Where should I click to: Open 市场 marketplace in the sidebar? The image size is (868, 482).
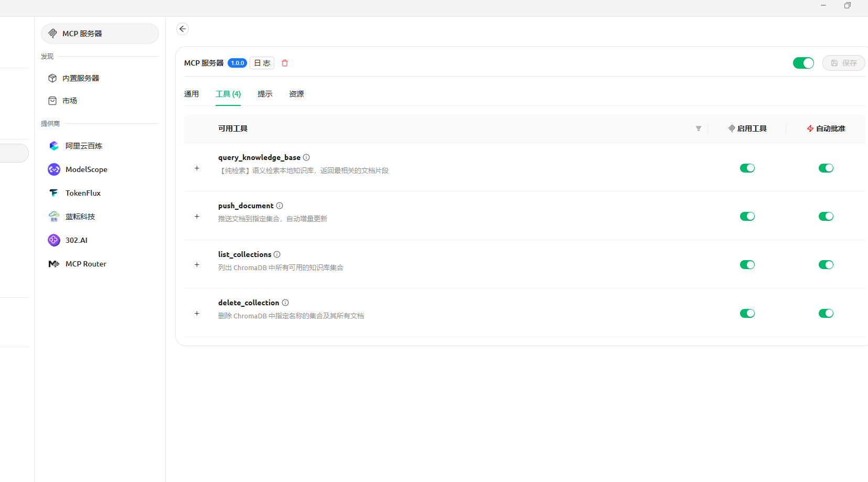[x=100, y=101]
